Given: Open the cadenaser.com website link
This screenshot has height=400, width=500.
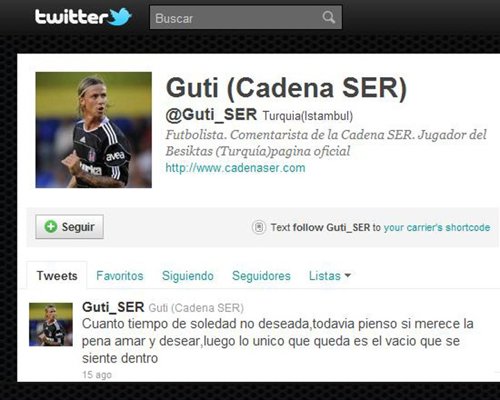Looking at the screenshot, I should click(235, 168).
